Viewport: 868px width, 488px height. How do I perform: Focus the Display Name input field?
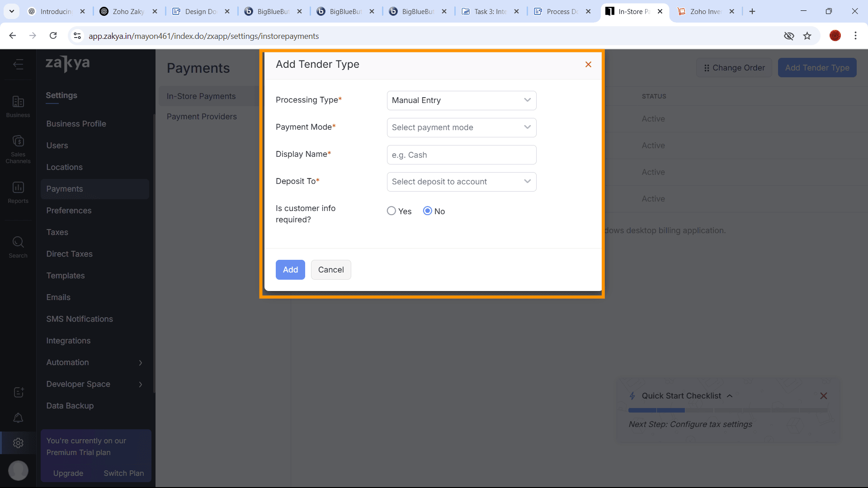(462, 155)
